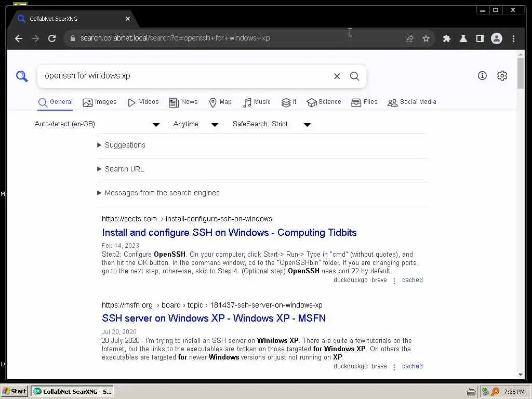The width and height of the screenshot is (532, 399).
Task: Open Install and configure SSH on Windows result
Action: click(x=229, y=233)
